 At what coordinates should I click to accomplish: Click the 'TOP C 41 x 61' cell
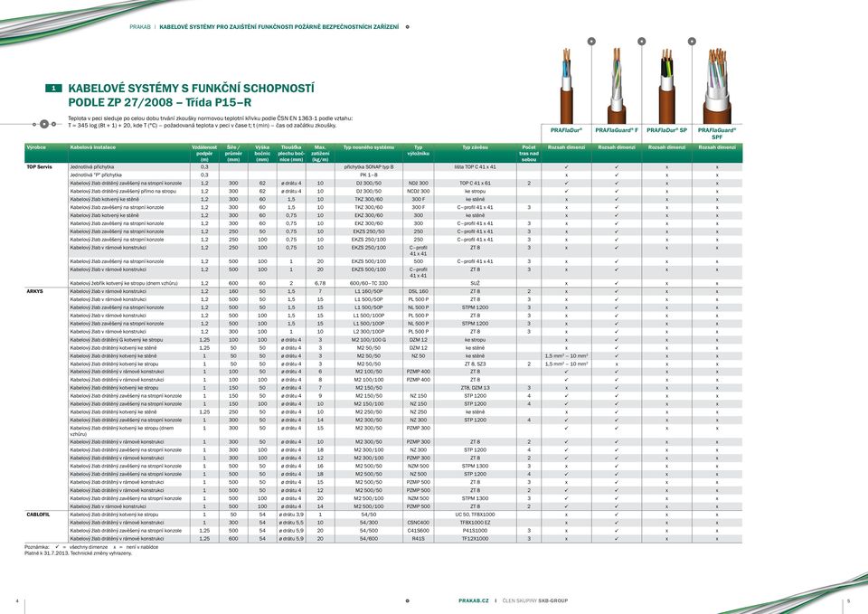475,184
